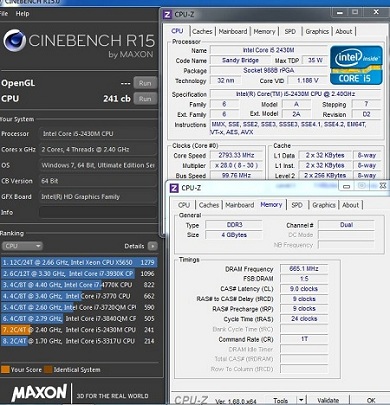390x405 pixels.
Task: Switch to About tab in back CPU-Z window
Action: tap(344, 32)
